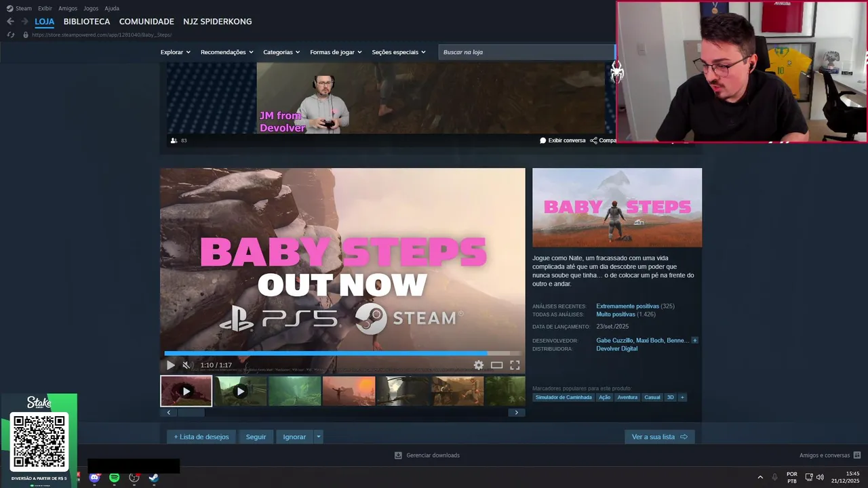Open Amigos e conversas panel
This screenshot has height=488, width=868.
830,455
